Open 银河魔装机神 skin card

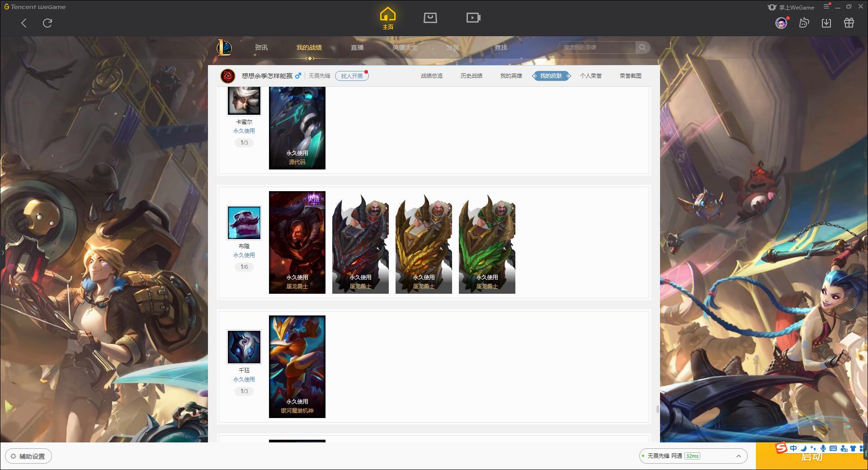(297, 367)
